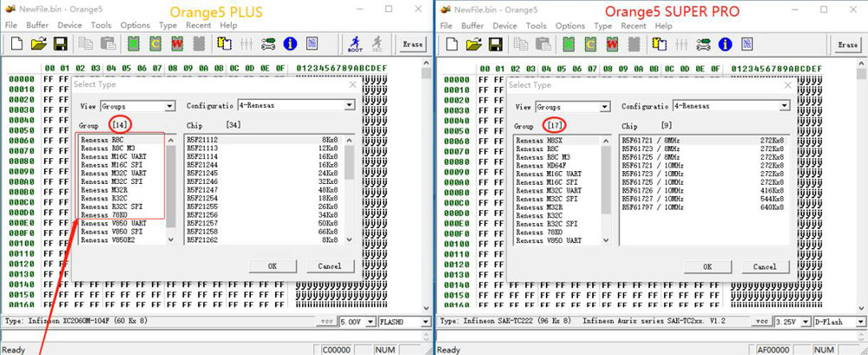Click yellow C check chip icon, SUPER PRO
The height and width of the screenshot is (355, 868).
click(x=590, y=43)
